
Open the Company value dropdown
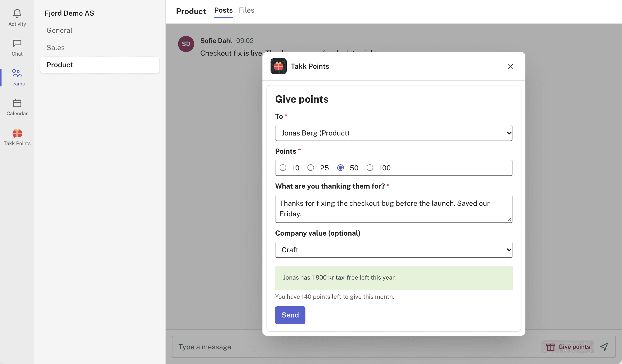(394, 250)
